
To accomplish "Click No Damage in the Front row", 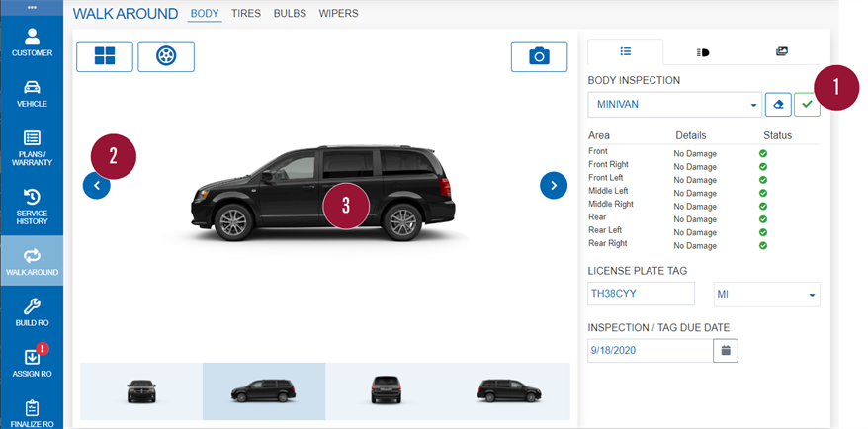I will click(x=695, y=154).
